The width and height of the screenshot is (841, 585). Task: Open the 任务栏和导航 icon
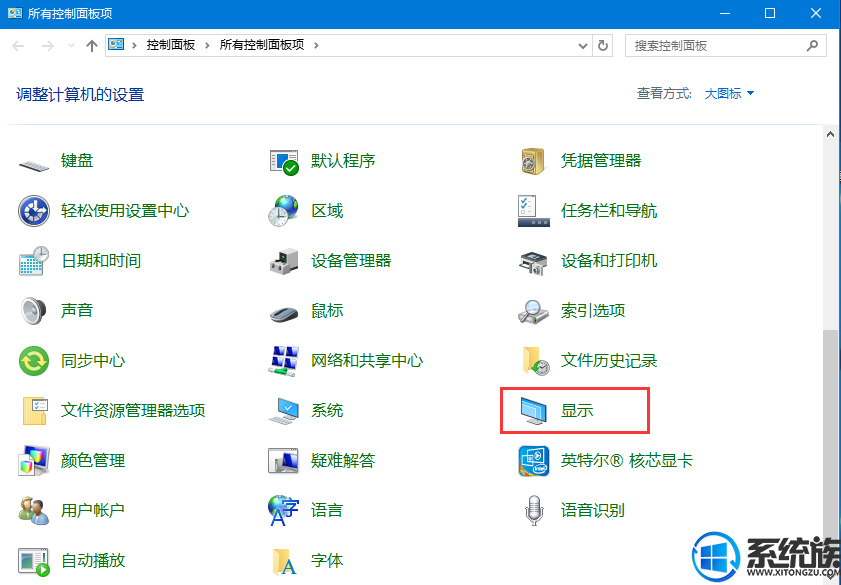tap(534, 211)
